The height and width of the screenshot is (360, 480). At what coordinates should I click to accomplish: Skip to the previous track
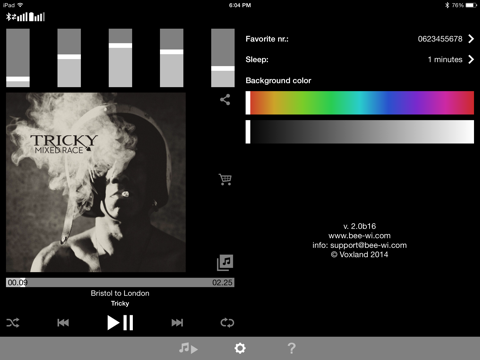[63, 323]
